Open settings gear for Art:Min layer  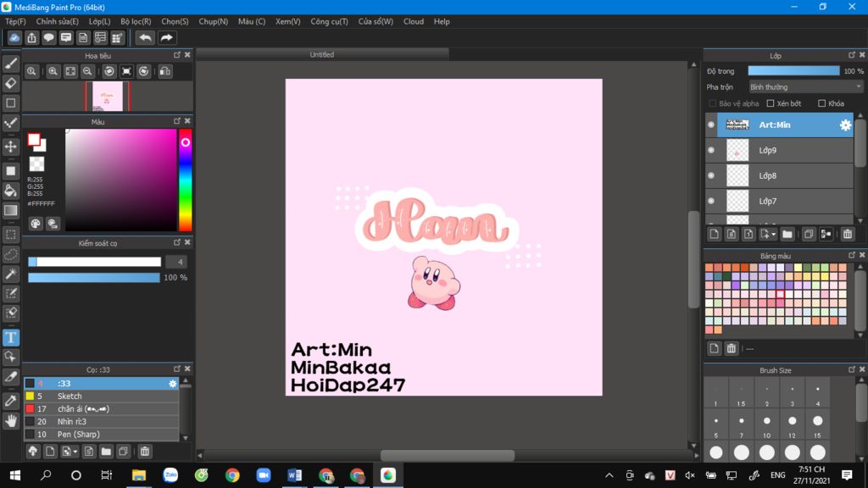pos(845,125)
